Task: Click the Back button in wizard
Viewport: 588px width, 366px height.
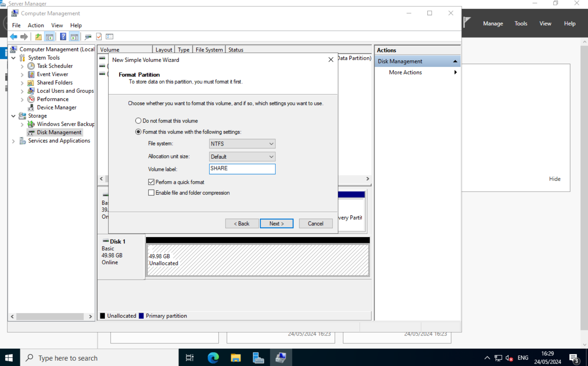Action: point(242,224)
